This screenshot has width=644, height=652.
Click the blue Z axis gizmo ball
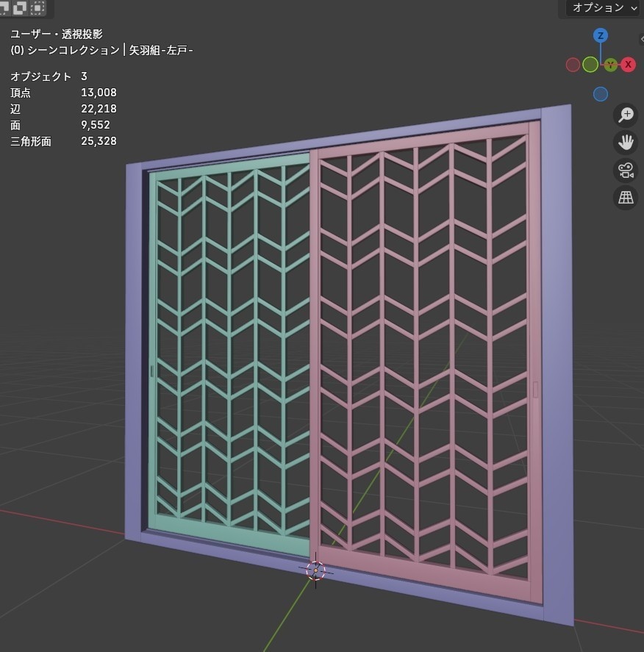point(601,36)
